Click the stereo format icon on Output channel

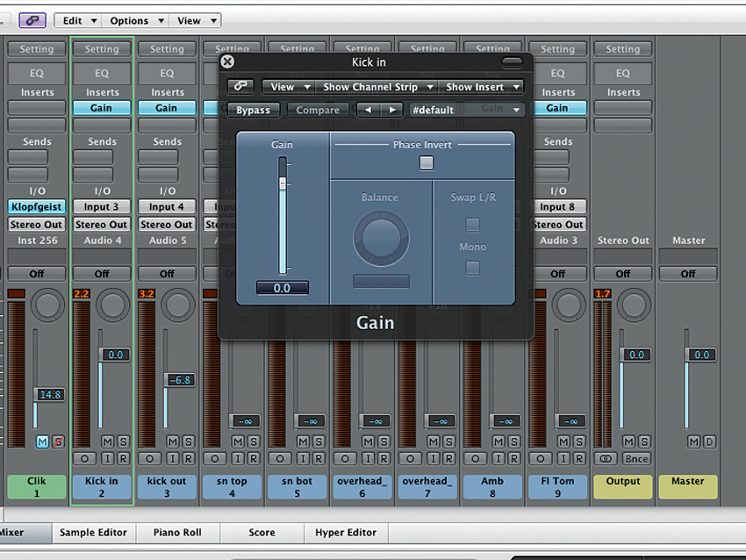click(x=606, y=459)
